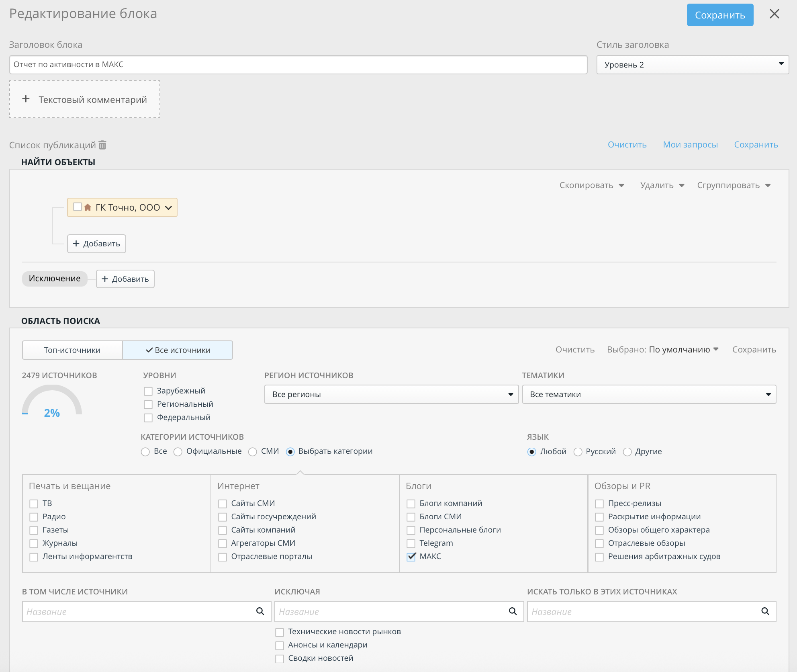This screenshot has height=672, width=797.
Task: Click search icon in В том числе источники field
Action: tap(260, 611)
